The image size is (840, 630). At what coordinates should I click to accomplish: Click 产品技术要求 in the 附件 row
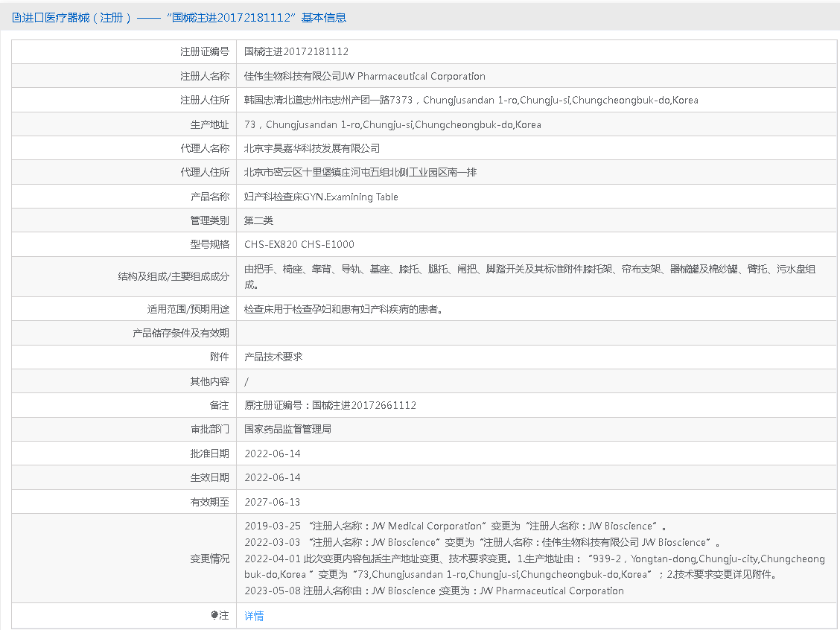pos(273,357)
